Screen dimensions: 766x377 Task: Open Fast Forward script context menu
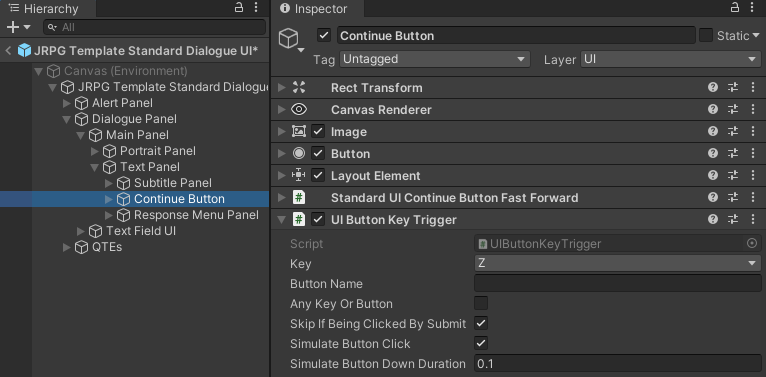point(753,197)
